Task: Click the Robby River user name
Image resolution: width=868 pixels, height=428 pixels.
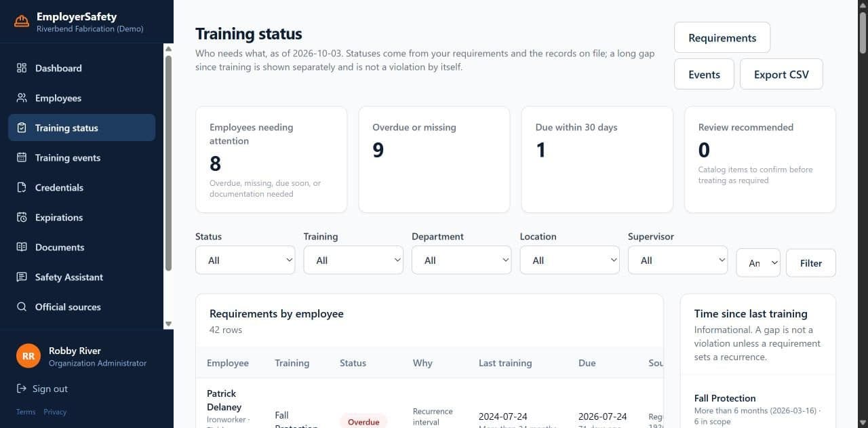Action: [75, 351]
